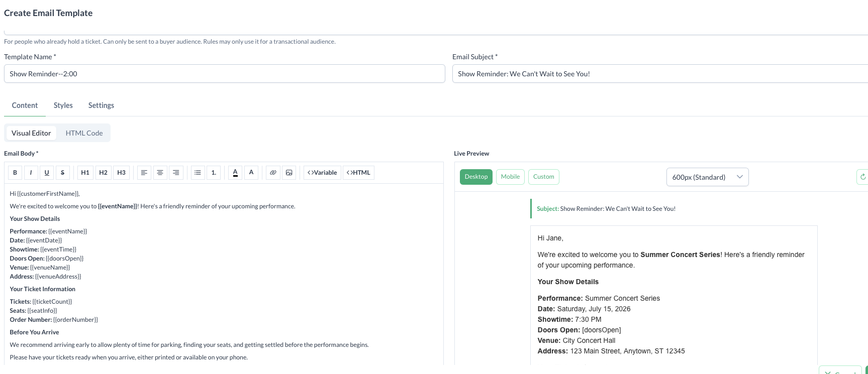Screen dimensions: 868x374
Task: Click 'Venue: City Concert Hall' in preview
Action: [576, 340]
